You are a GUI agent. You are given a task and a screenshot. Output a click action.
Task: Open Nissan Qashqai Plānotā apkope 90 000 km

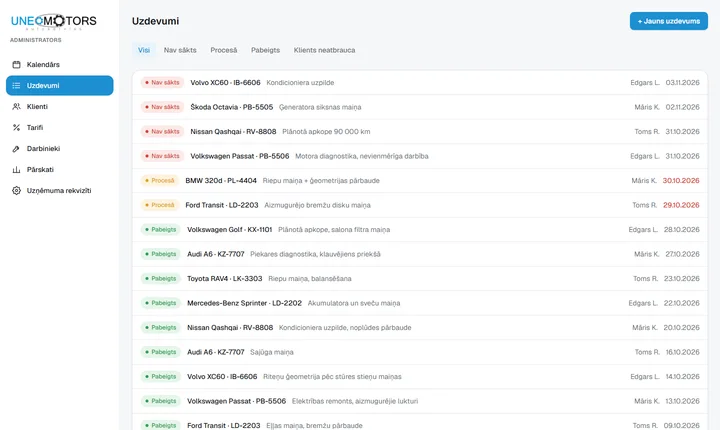[x=420, y=131]
